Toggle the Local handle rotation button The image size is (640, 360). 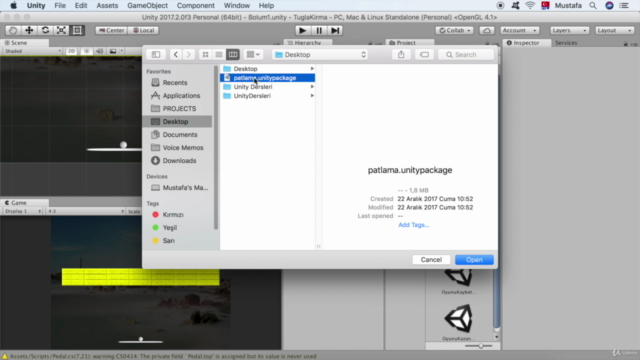point(144,30)
